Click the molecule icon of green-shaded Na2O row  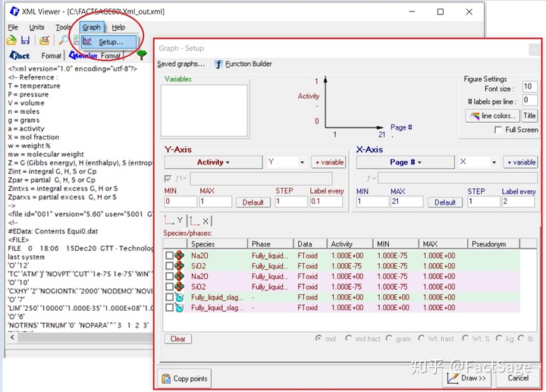tap(179, 256)
